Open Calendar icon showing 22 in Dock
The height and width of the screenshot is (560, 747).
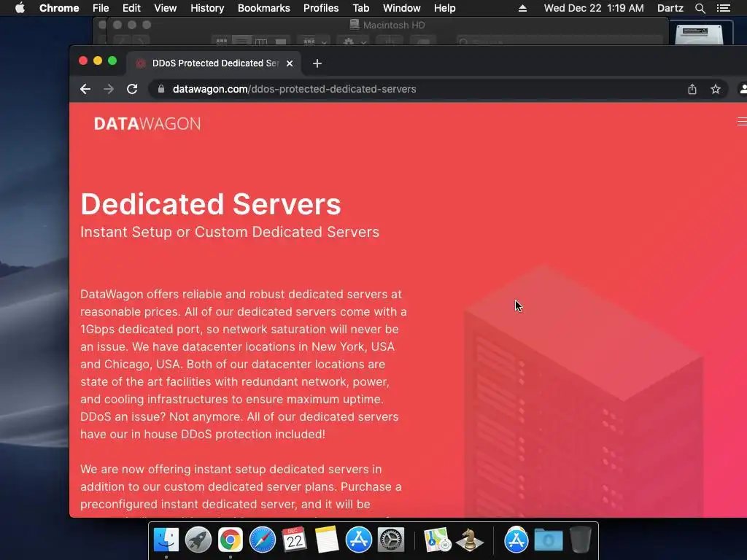click(295, 540)
